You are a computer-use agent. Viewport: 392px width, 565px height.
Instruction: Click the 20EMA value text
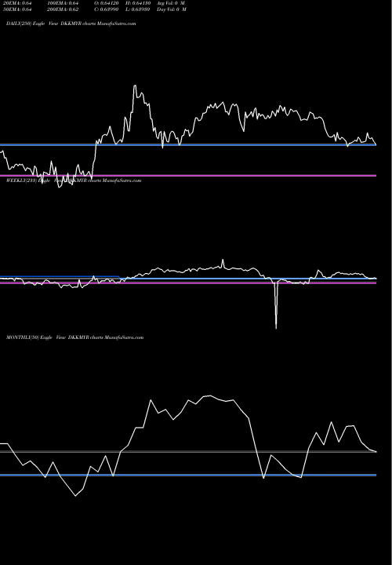(x=17, y=3)
